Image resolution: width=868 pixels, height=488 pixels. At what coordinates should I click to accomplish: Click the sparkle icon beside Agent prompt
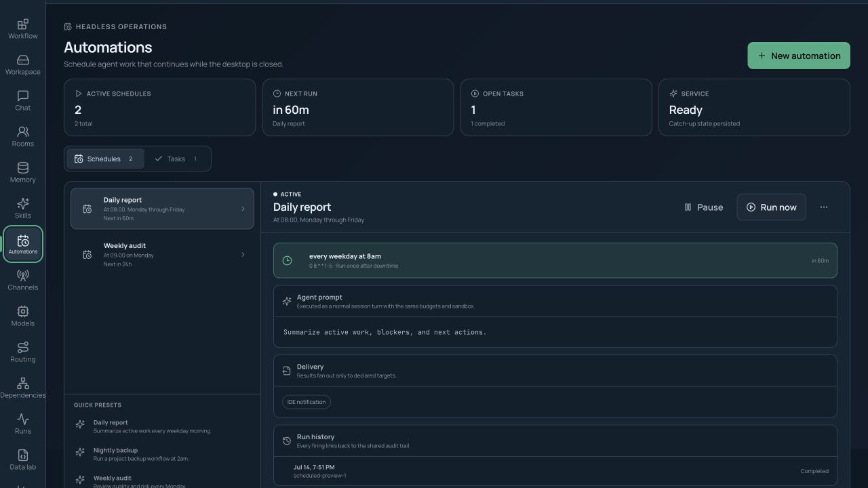click(x=287, y=301)
